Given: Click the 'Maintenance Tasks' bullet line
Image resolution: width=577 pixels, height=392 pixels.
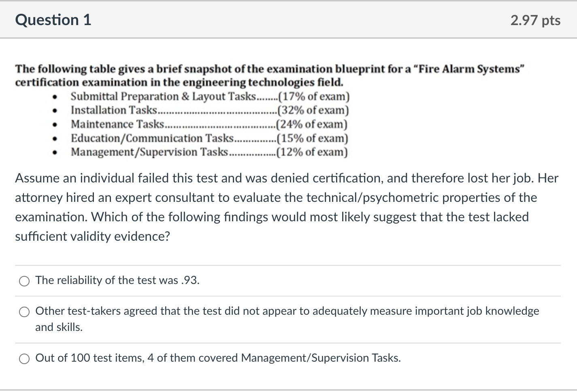Looking at the screenshot, I should tap(209, 124).
